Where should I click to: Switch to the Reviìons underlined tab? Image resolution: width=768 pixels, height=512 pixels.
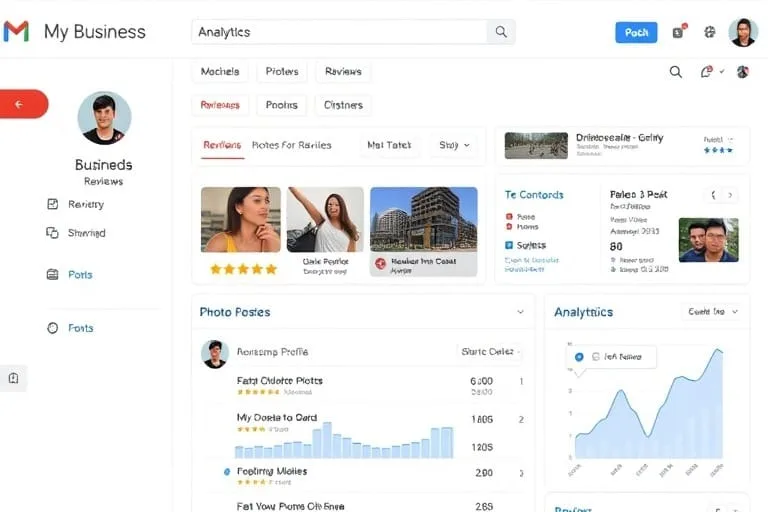(222, 145)
